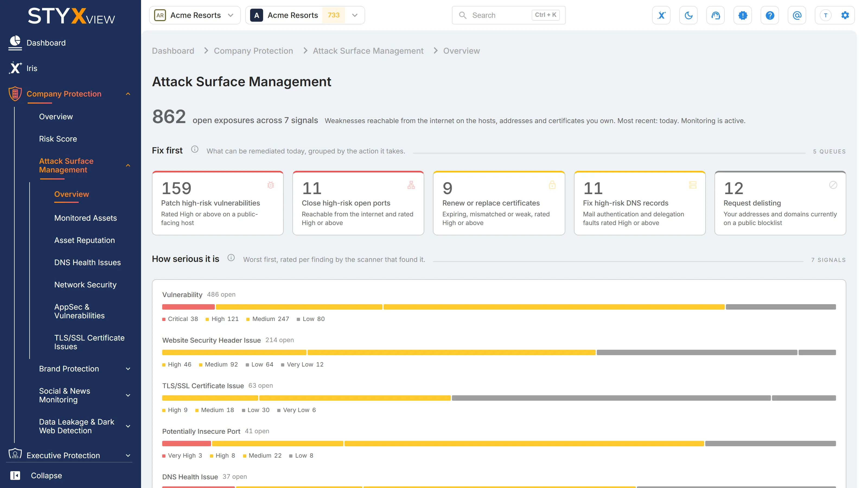Open the Fix high-risk DNS records card
868x488 pixels.
pos(640,203)
